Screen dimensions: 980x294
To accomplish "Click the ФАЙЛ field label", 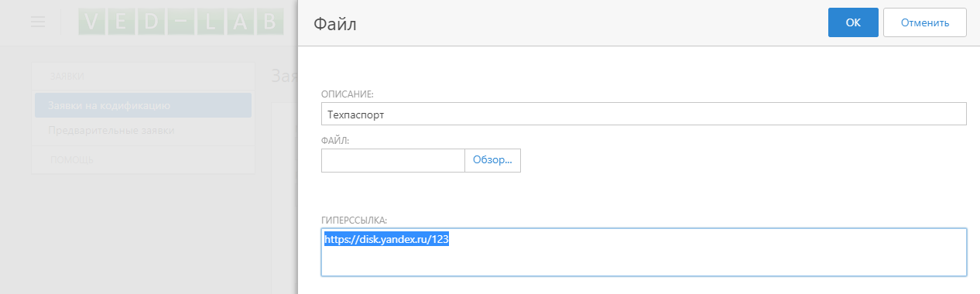I will click(x=335, y=140).
